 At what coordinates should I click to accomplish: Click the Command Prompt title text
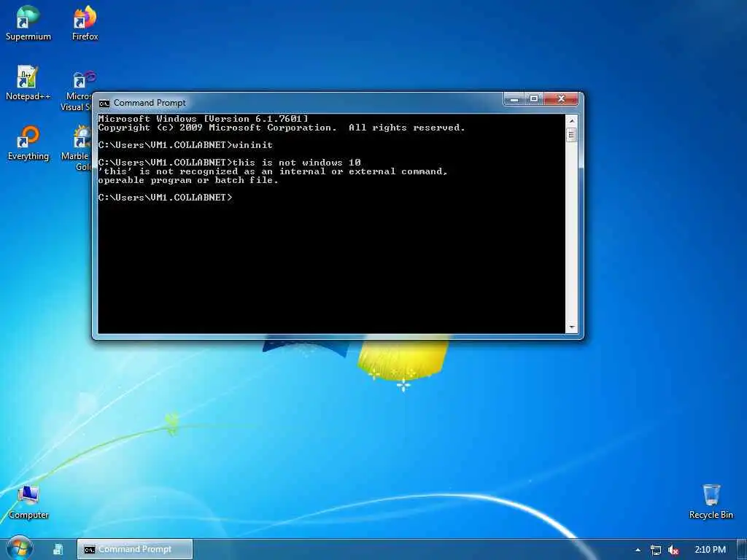click(x=150, y=103)
